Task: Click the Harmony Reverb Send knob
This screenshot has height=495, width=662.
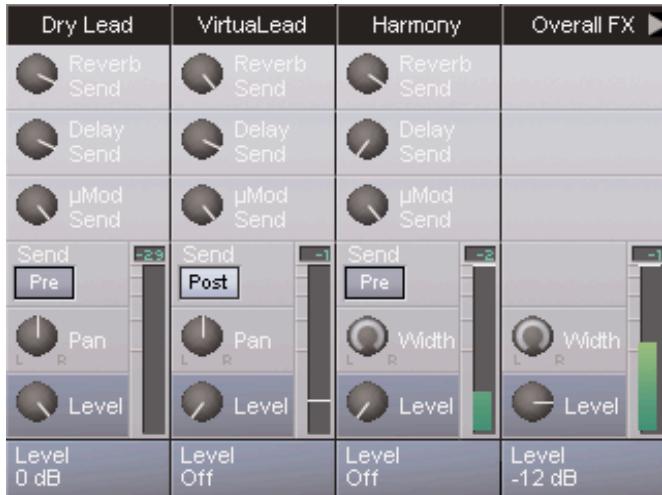Action: (x=368, y=74)
